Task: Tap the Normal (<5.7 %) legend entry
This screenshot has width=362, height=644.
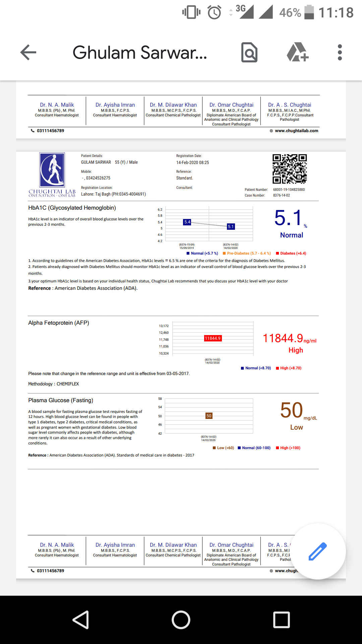Action: click(202, 254)
